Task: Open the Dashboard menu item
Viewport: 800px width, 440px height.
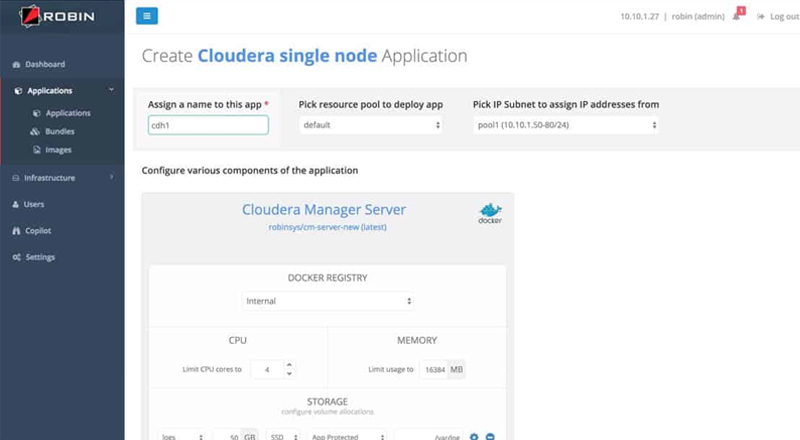Action: (45, 64)
